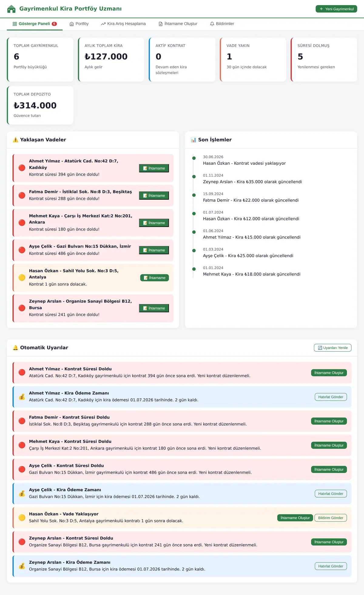Open the Bildirimler tab

[x=222, y=24]
